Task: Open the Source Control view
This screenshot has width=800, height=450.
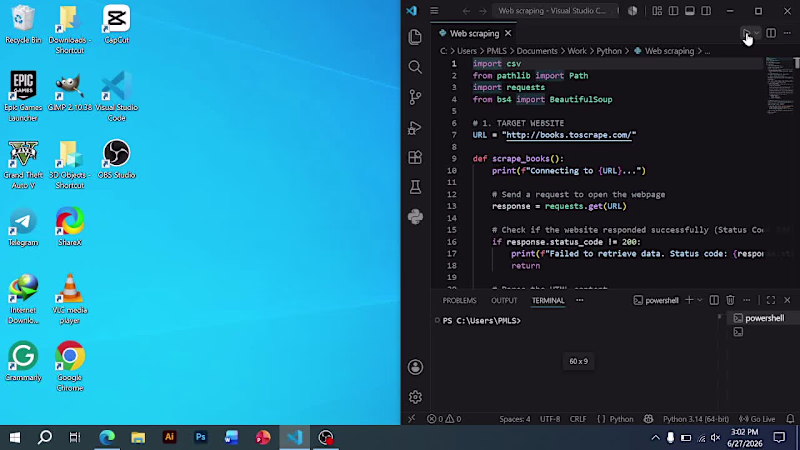Action: [x=415, y=97]
